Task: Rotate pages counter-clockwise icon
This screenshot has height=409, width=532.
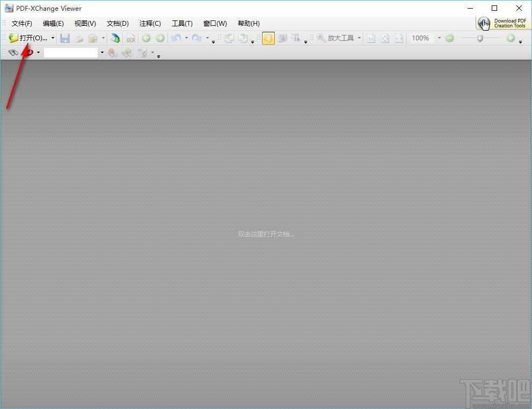Action: point(229,38)
